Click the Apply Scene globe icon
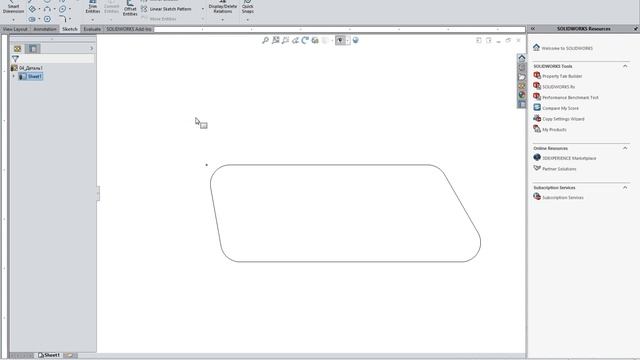 pos(356,40)
